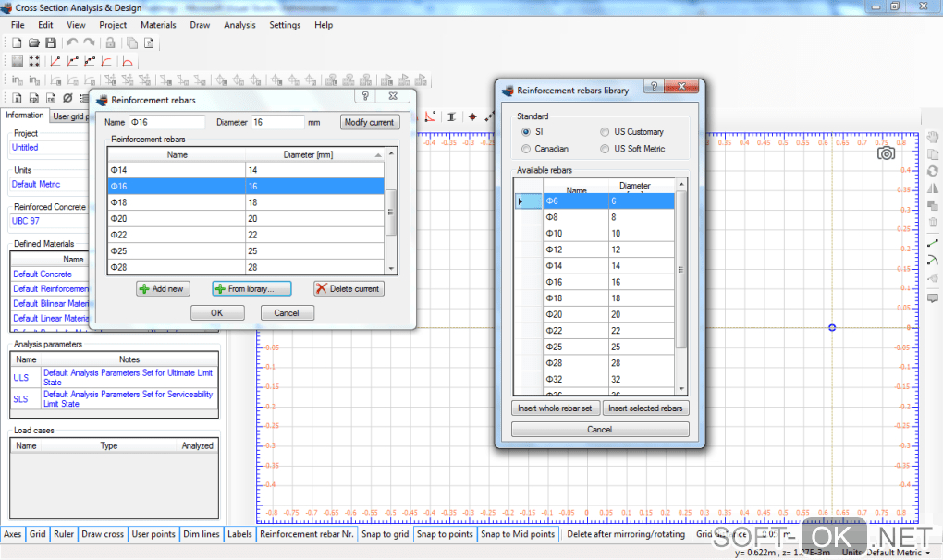943x560 pixels.
Task: Click the padlock icon in the top toolbar
Action: (x=110, y=43)
